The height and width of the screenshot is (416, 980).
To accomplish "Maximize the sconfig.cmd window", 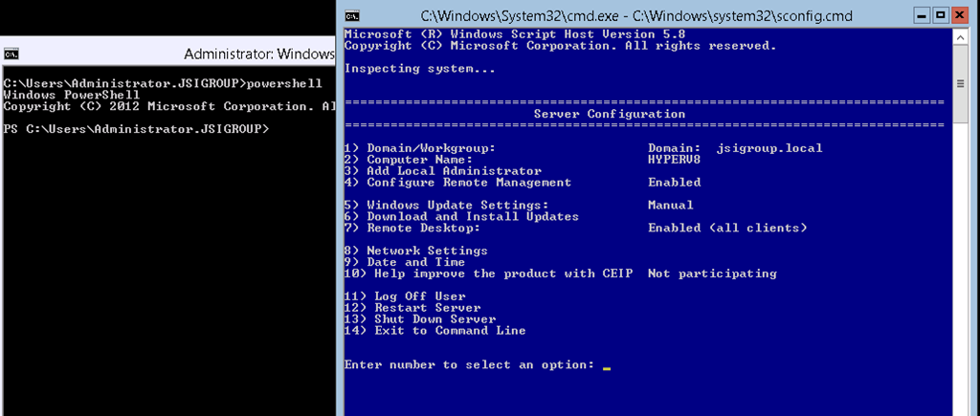I will [940, 15].
